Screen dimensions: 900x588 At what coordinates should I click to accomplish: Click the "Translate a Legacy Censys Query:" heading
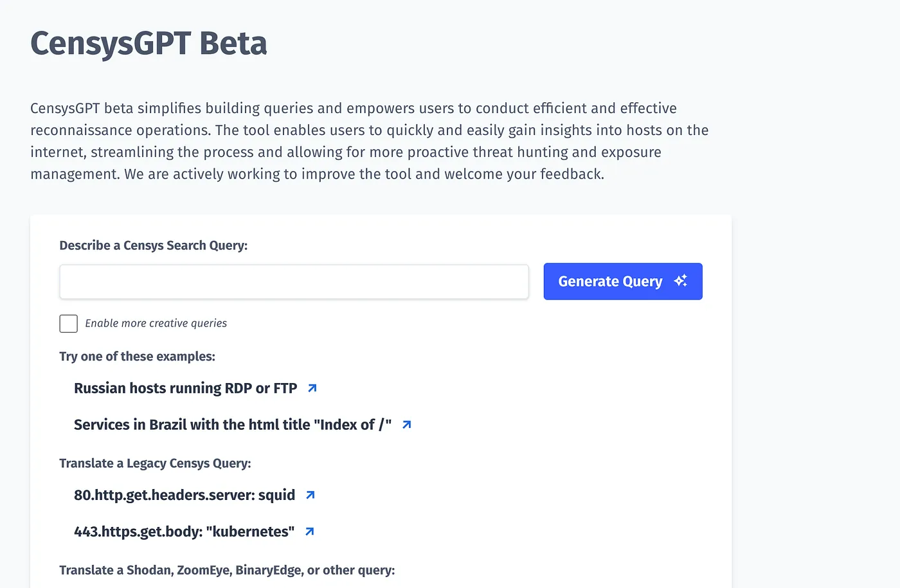point(156,463)
